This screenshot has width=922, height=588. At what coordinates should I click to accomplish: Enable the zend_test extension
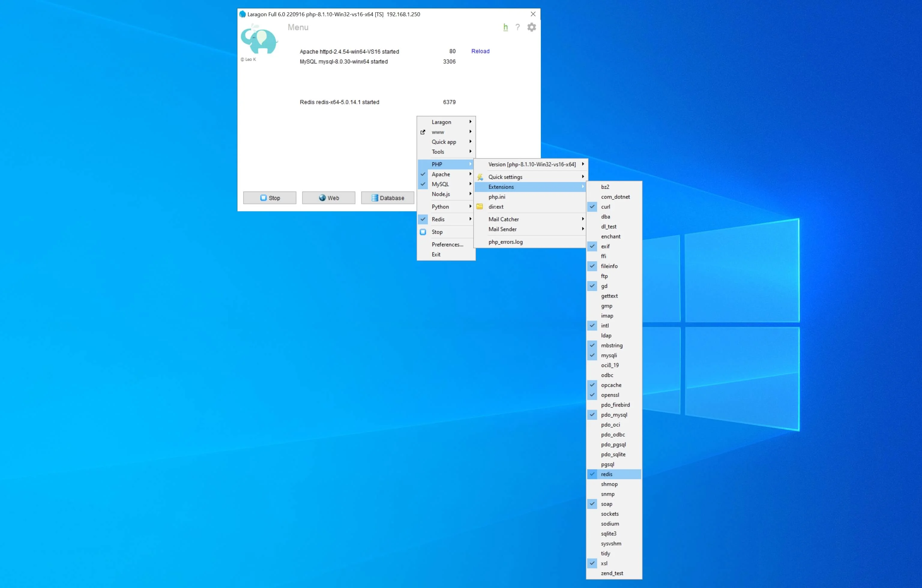(614, 574)
